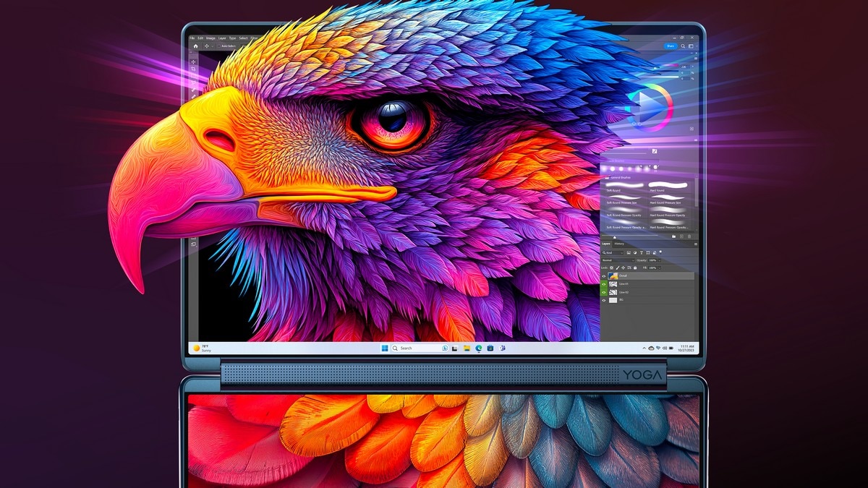Click the Share button
The height and width of the screenshot is (488, 868).
[671, 46]
